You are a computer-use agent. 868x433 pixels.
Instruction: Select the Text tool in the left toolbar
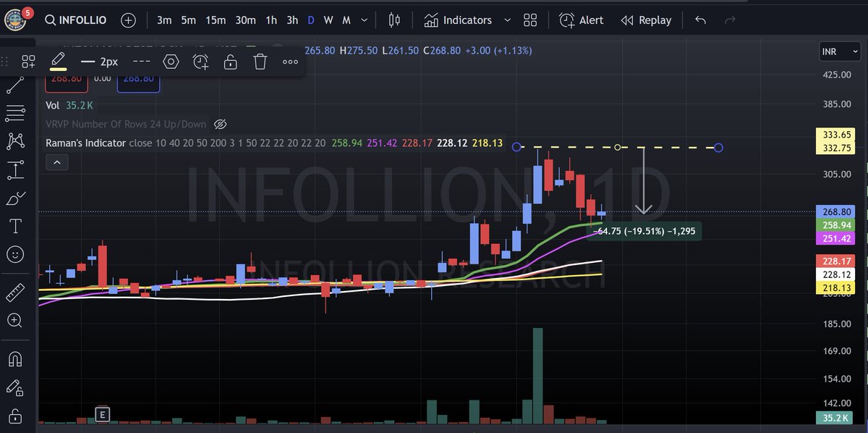pos(16,226)
